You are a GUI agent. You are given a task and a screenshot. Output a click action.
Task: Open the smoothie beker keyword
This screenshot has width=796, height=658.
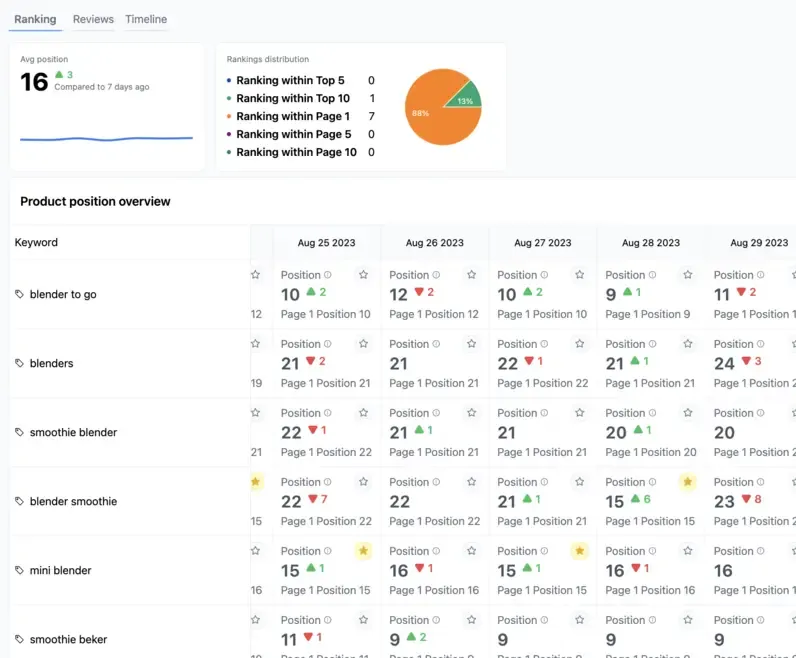tap(68, 640)
